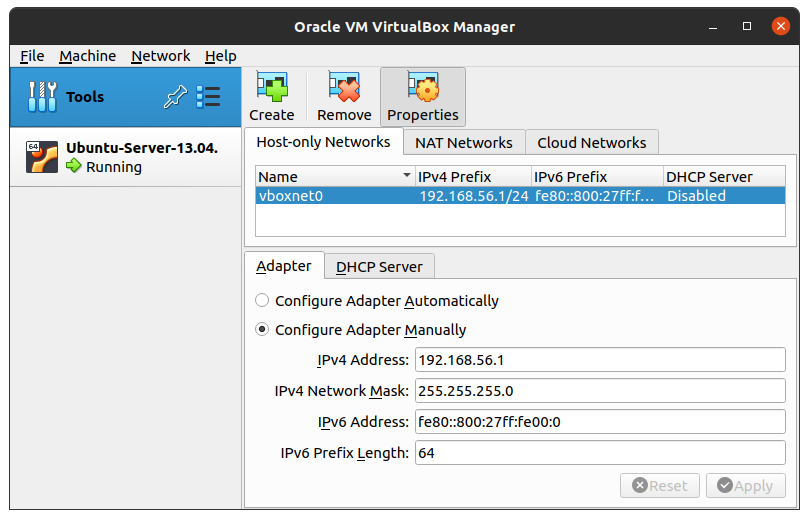
Task: Switch to the NAT Networks tab
Action: [x=463, y=143]
